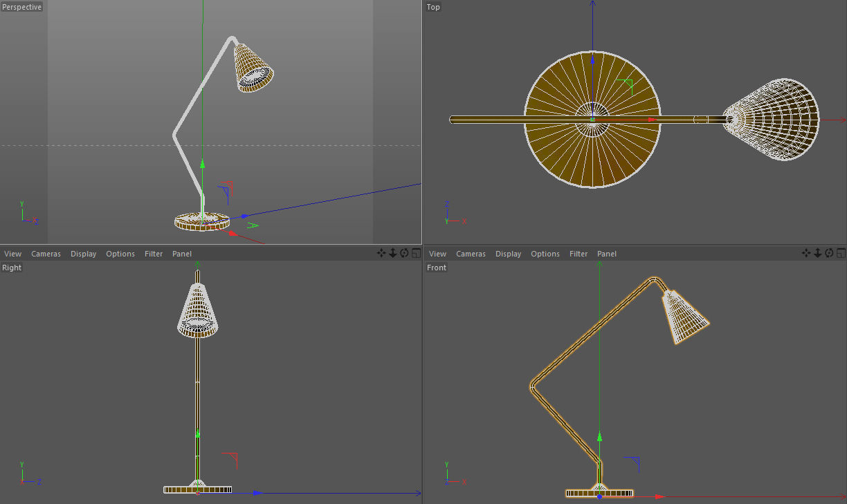
Task: Click the Front viewport label
Action: [x=437, y=268]
